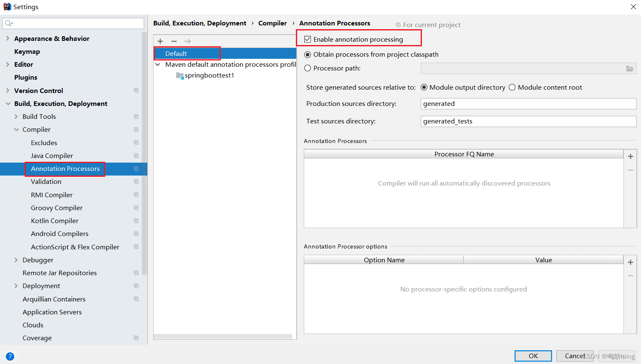Click project-level icon beside Java Compiler
The height and width of the screenshot is (364, 641).
click(x=136, y=156)
